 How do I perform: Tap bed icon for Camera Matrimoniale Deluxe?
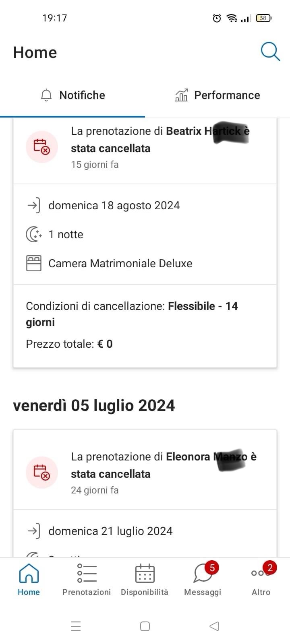coord(34,264)
